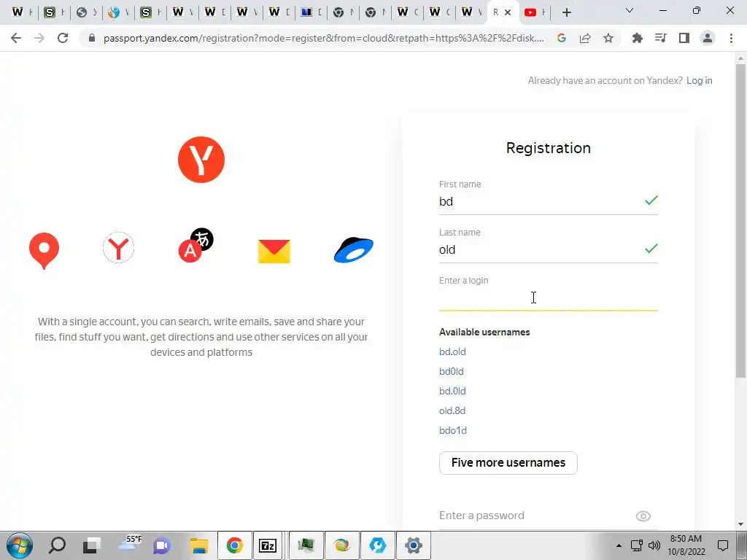
Task: Click the Last name field
Action: pyautogui.click(x=549, y=249)
